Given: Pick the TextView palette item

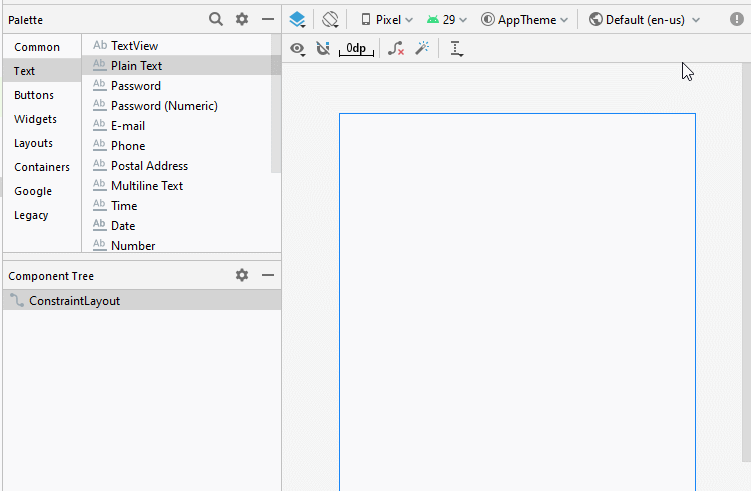Looking at the screenshot, I should (x=176, y=46).
